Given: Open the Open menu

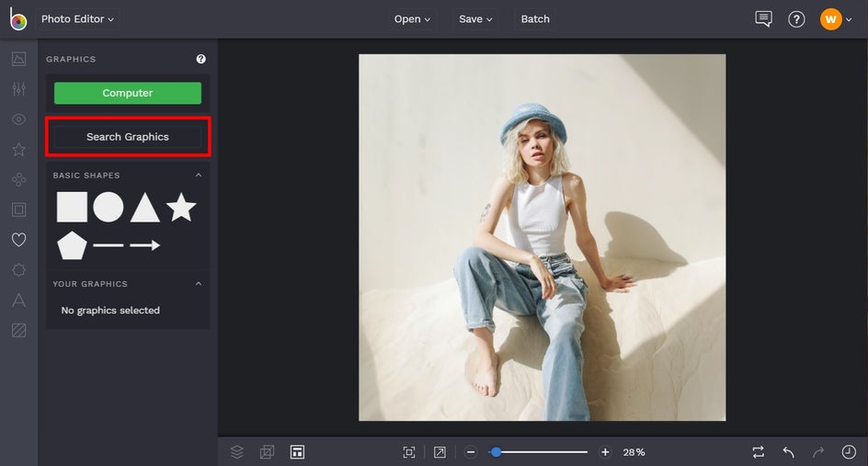Looking at the screenshot, I should pos(412,18).
